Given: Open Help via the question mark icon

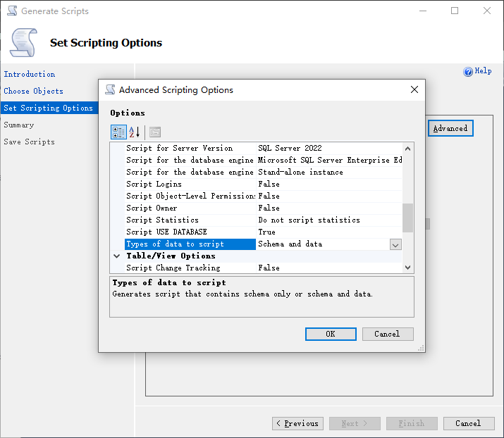Looking at the screenshot, I should 468,72.
